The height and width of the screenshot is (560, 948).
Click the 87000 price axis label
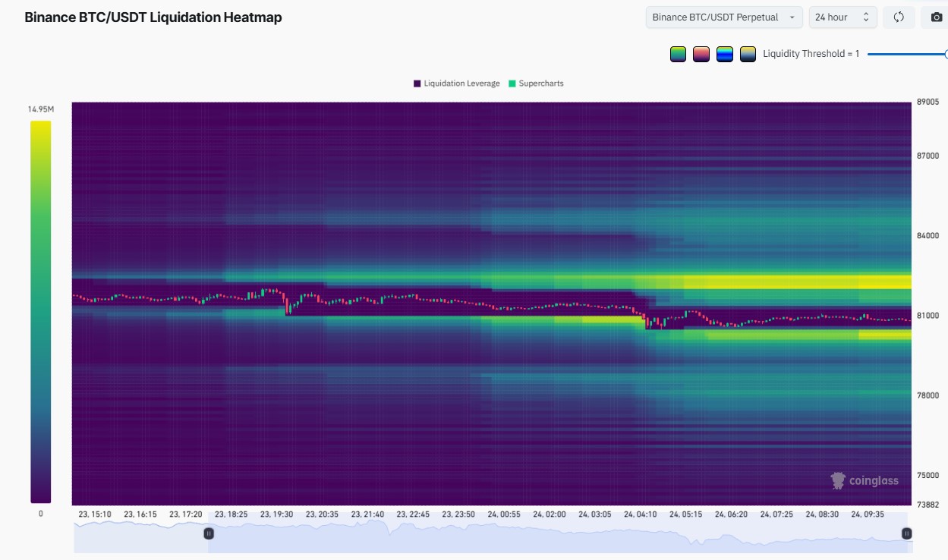928,156
